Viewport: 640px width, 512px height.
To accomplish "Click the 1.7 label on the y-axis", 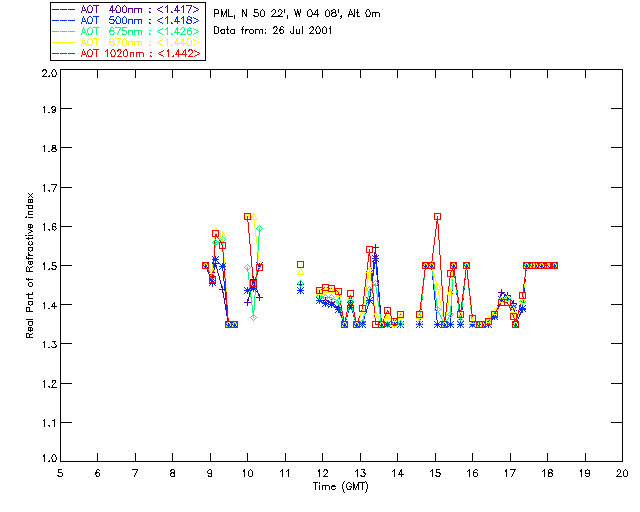I will (49, 188).
